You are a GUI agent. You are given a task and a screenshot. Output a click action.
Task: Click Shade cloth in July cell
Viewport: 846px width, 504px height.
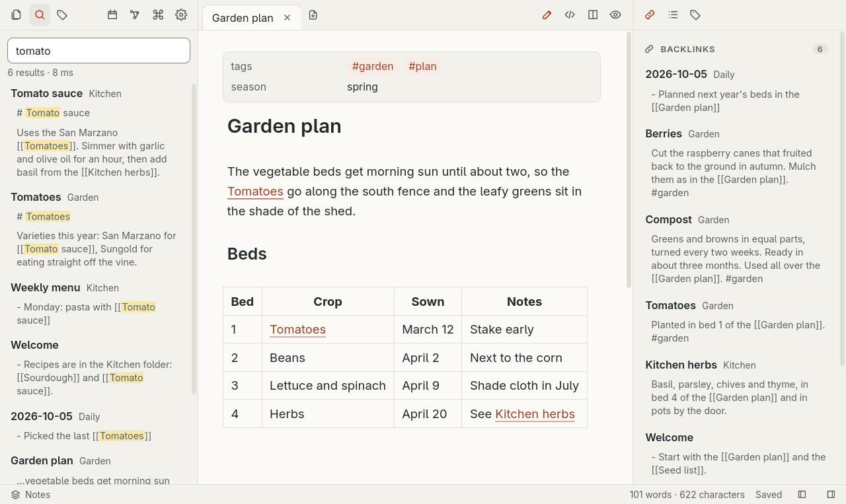524,386
